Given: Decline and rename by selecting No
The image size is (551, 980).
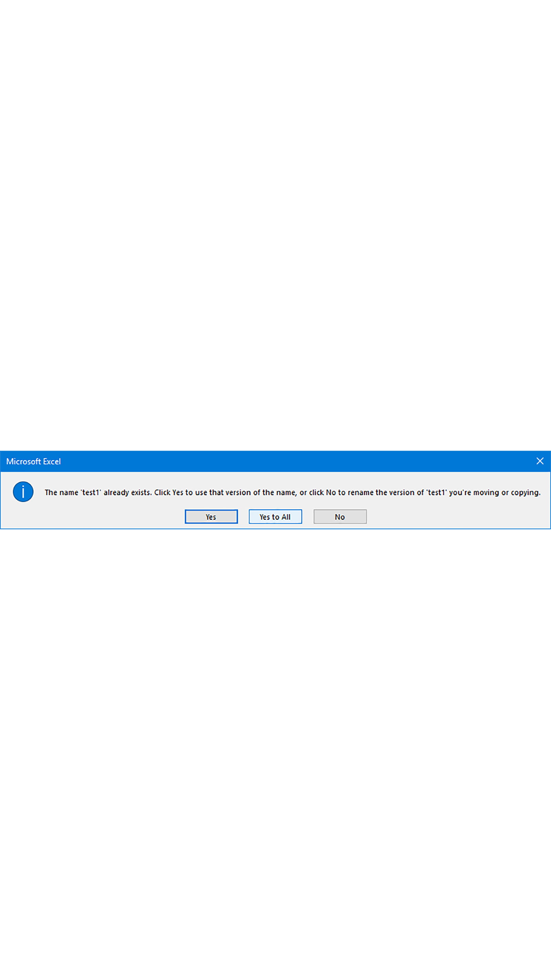Looking at the screenshot, I should 340,517.
